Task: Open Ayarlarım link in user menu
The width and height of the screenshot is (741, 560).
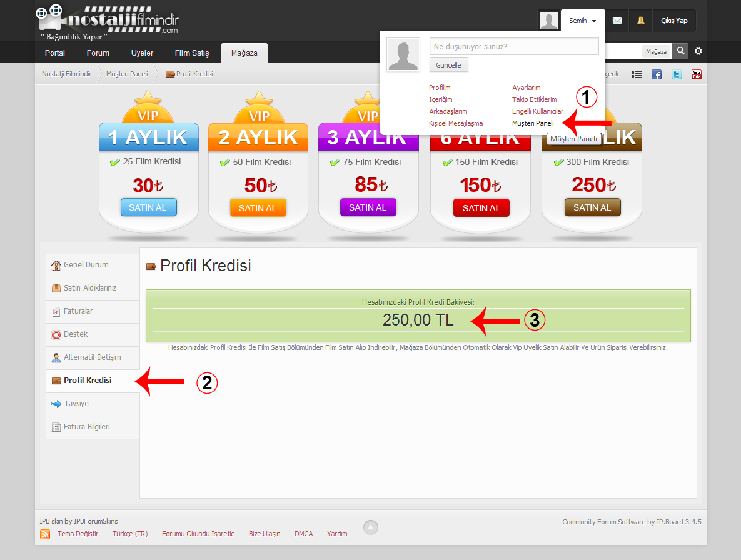Action: (526, 87)
